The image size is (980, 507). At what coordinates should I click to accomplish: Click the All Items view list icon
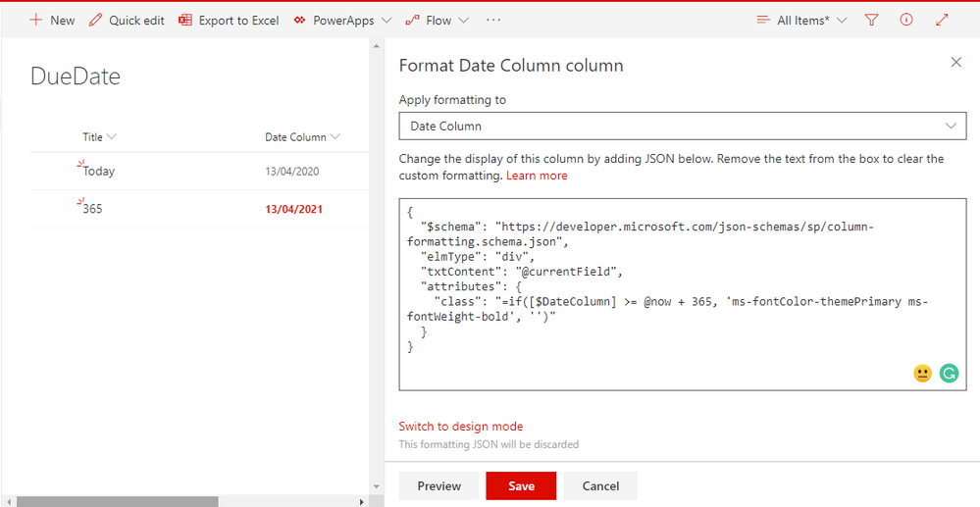[763, 20]
